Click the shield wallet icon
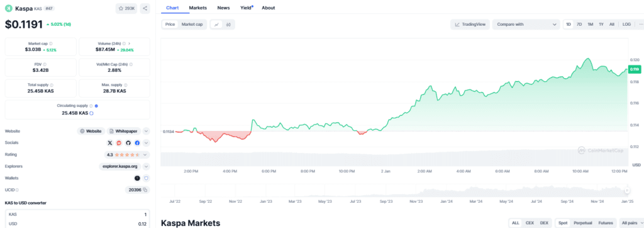Image resolution: width=644 pixels, height=228 pixels. pos(146,178)
